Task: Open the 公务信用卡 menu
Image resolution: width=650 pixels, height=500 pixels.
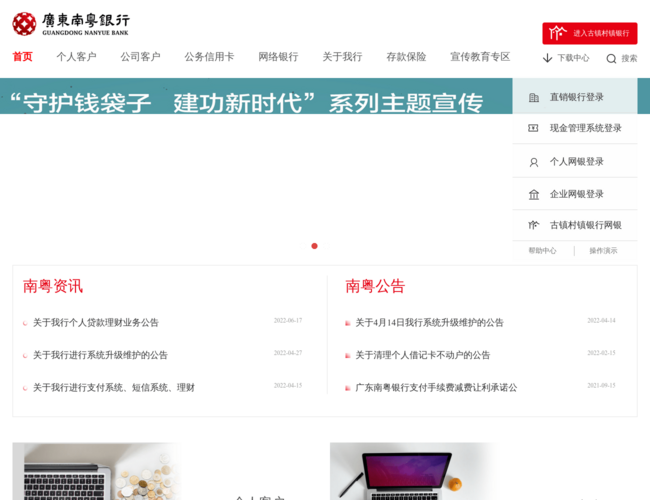Action: [209, 57]
